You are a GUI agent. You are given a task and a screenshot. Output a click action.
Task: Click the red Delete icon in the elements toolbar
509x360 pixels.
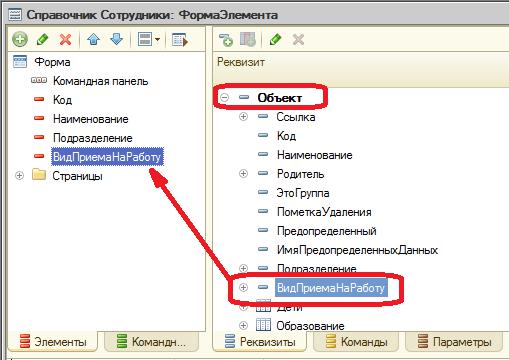pyautogui.click(x=65, y=40)
